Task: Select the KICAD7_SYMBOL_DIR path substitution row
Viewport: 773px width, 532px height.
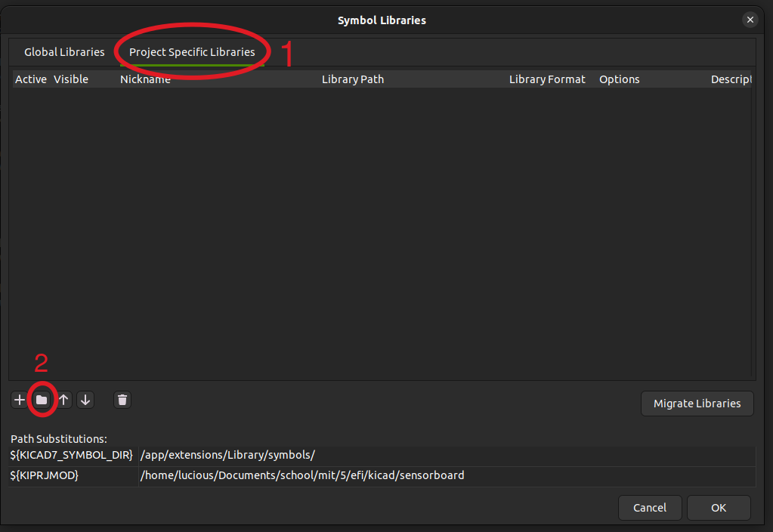Action: pyautogui.click(x=227, y=455)
